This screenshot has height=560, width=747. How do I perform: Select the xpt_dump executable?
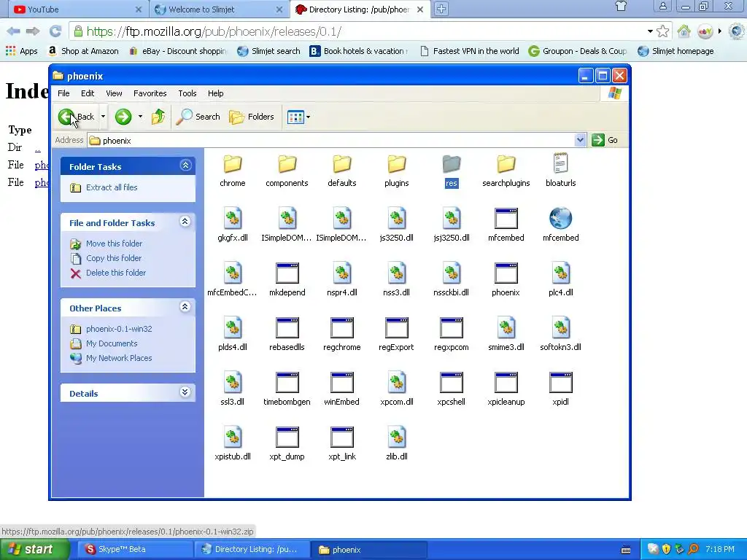[x=287, y=444]
